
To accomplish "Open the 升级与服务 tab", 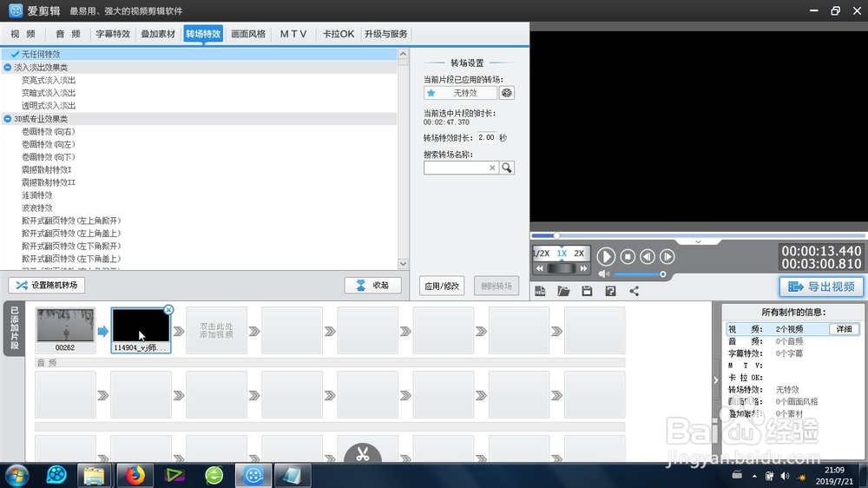I will (x=386, y=34).
